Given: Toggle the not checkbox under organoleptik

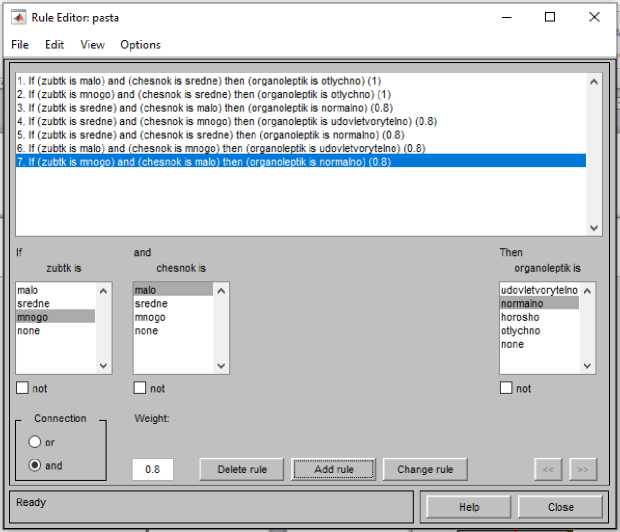Looking at the screenshot, I should [506, 388].
